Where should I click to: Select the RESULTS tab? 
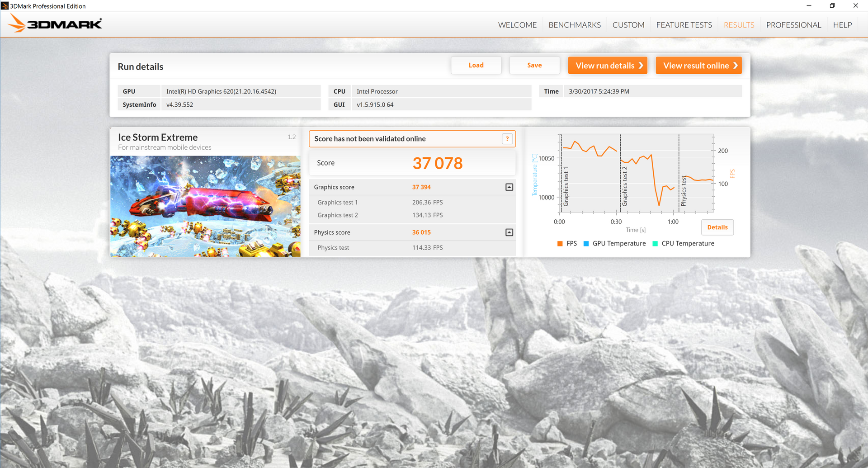coord(739,25)
